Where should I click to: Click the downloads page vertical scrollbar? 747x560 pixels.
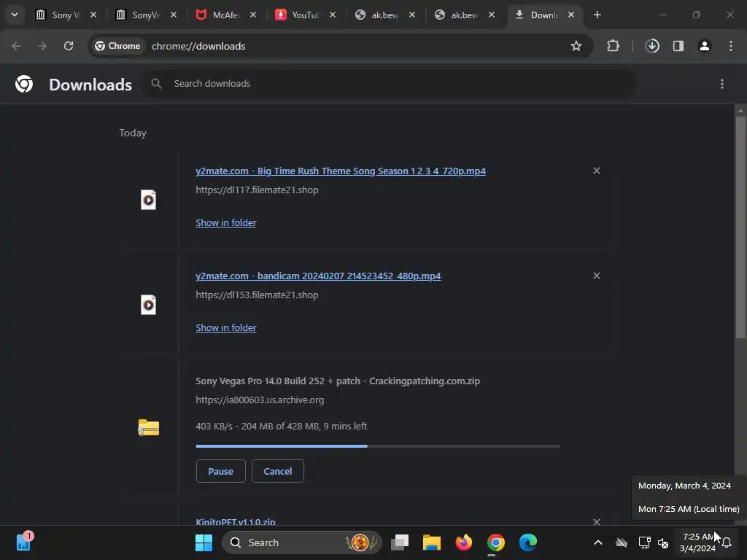[x=740, y=227]
